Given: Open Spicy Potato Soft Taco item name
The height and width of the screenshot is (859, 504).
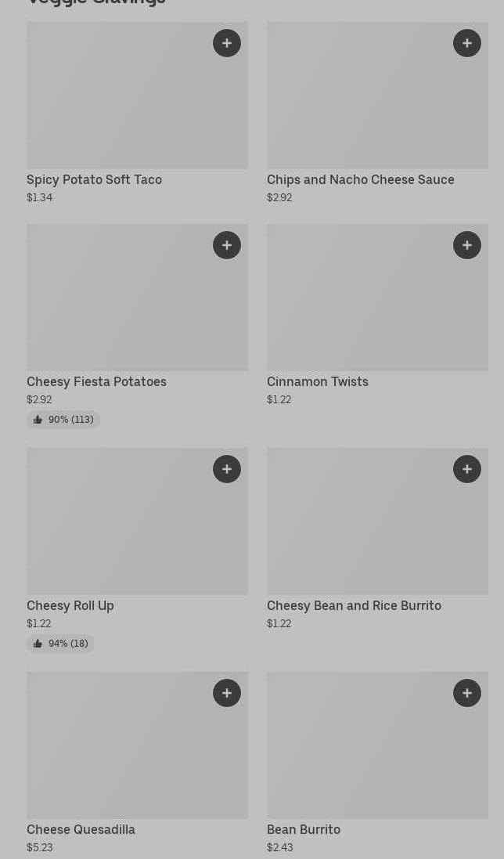Looking at the screenshot, I should [94, 179].
